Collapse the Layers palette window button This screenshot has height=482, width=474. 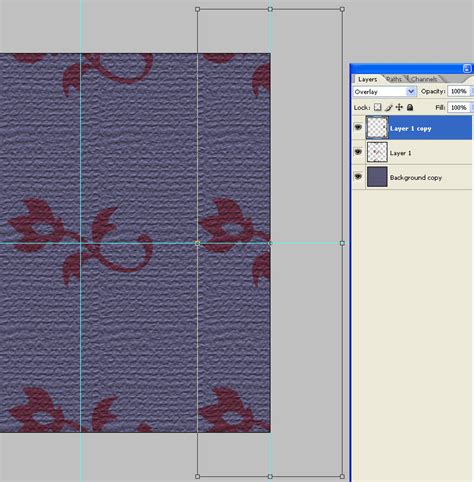[x=467, y=68]
